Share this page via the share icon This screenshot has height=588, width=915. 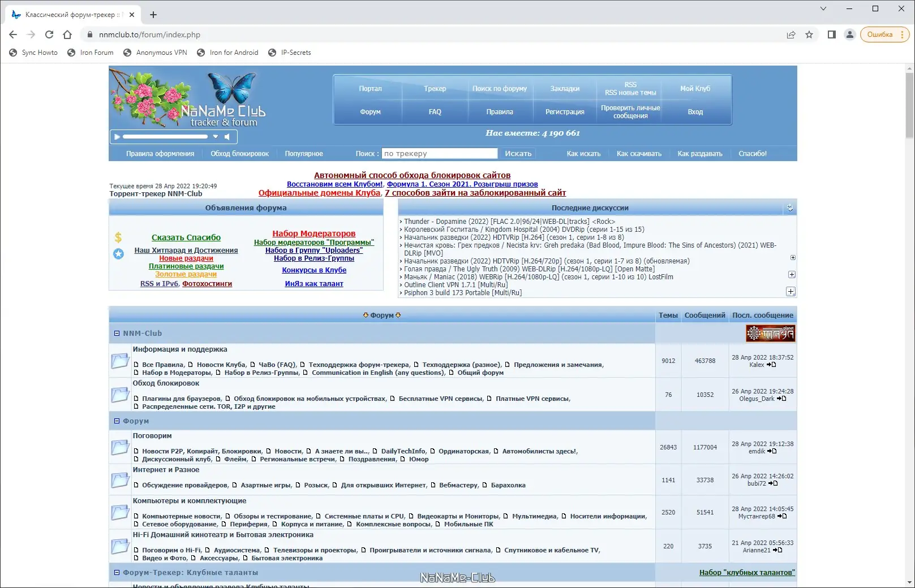[791, 34]
